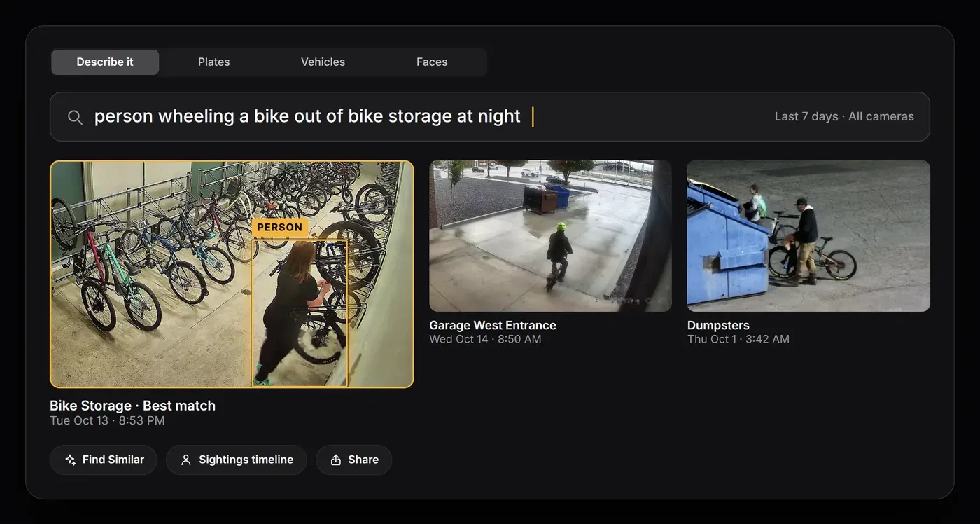Viewport: 980px width, 524px height.
Task: Click the PERSON detection label
Action: (x=280, y=228)
